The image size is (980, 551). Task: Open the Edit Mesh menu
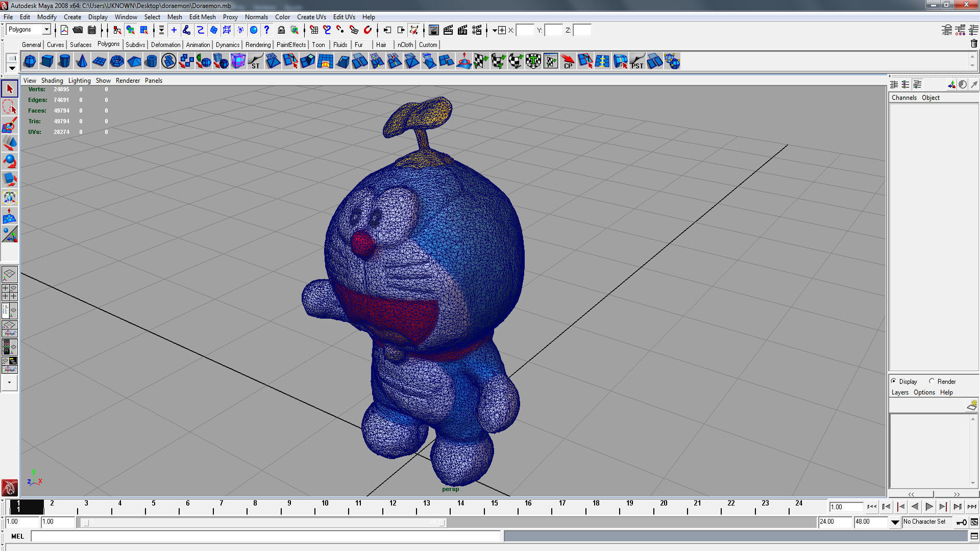click(x=202, y=17)
